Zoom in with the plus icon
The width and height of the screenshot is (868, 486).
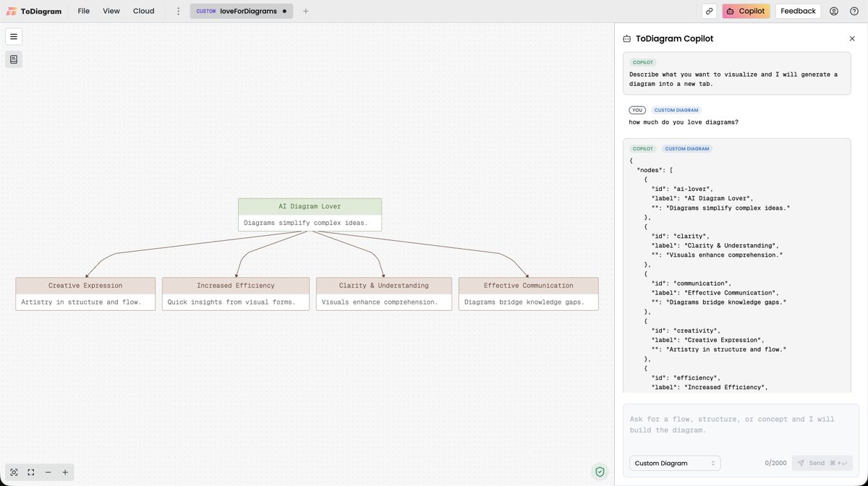65,472
